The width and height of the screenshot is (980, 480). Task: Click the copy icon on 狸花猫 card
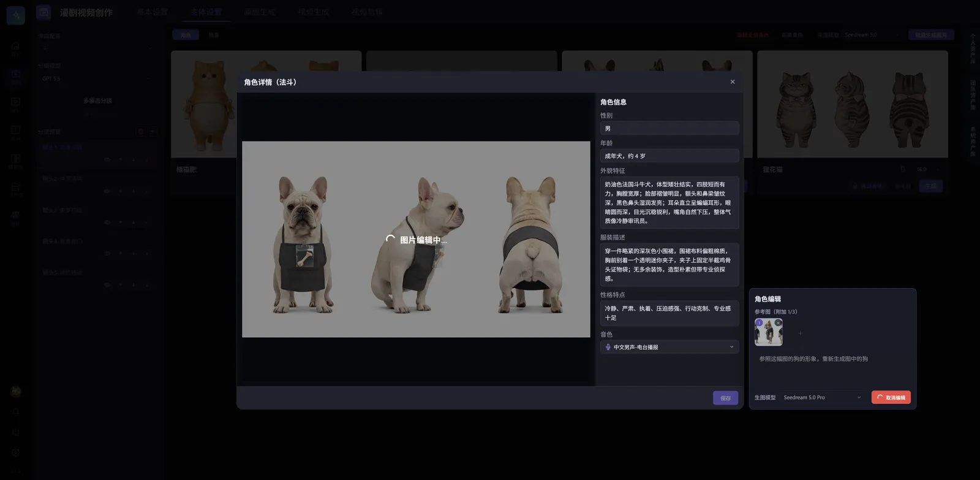coord(902,169)
